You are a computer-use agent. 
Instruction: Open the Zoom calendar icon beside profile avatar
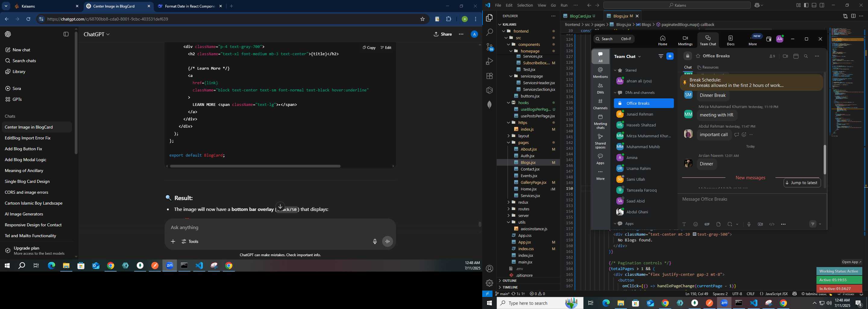coord(769,39)
